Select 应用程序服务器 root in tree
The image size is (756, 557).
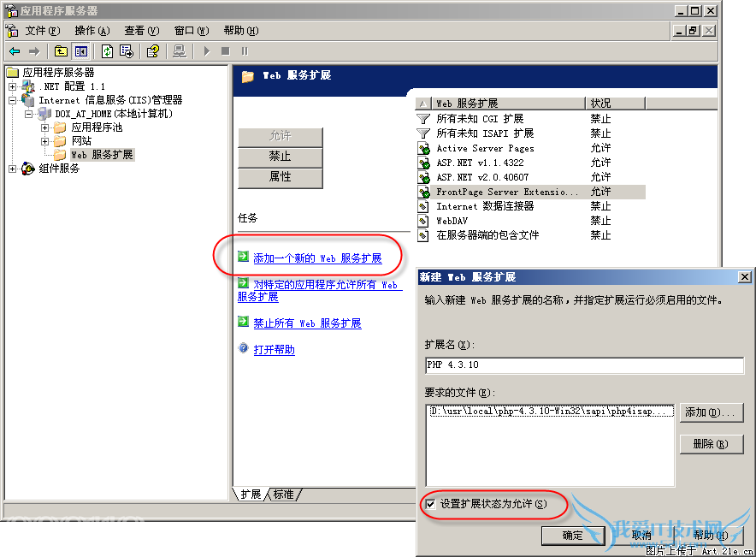click(x=58, y=73)
